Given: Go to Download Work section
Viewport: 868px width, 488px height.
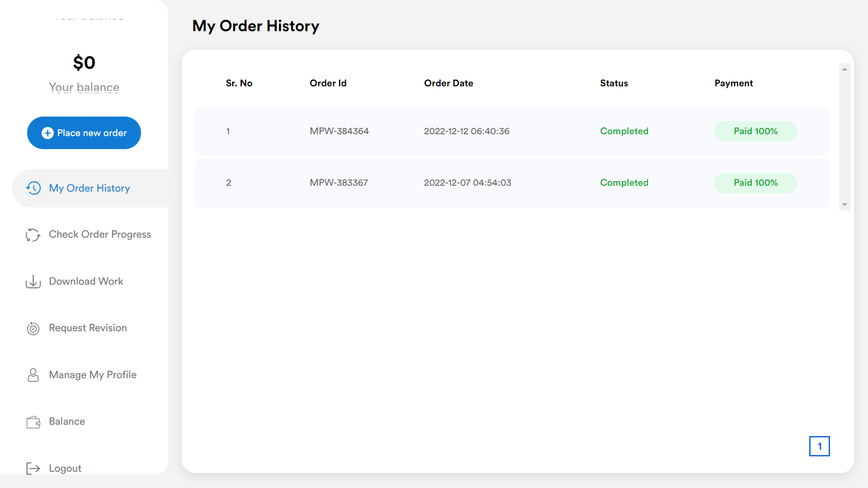Looking at the screenshot, I should pos(86,281).
